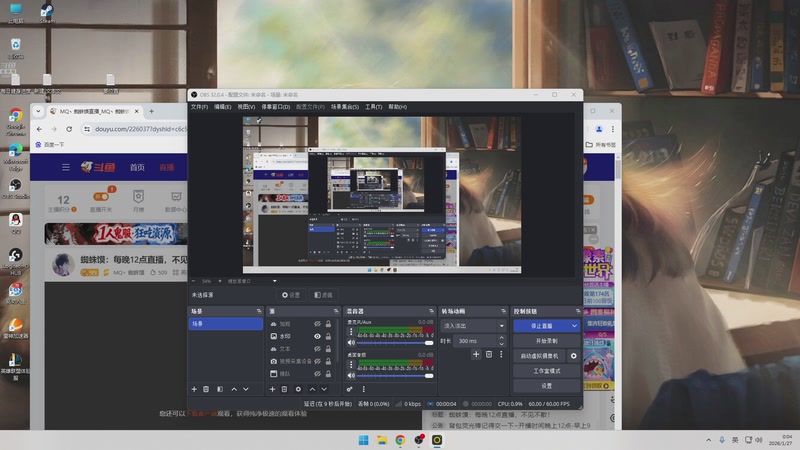The width and height of the screenshot is (800, 450).
Task: Unlock the 水印 source
Action: 329,336
